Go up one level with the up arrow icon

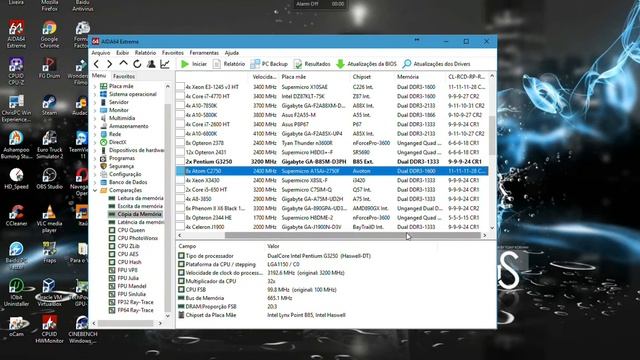point(123,64)
